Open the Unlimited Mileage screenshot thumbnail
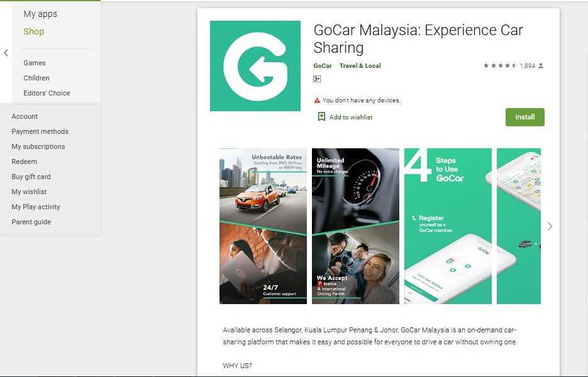Screen dimensions: 588x377 (355, 226)
